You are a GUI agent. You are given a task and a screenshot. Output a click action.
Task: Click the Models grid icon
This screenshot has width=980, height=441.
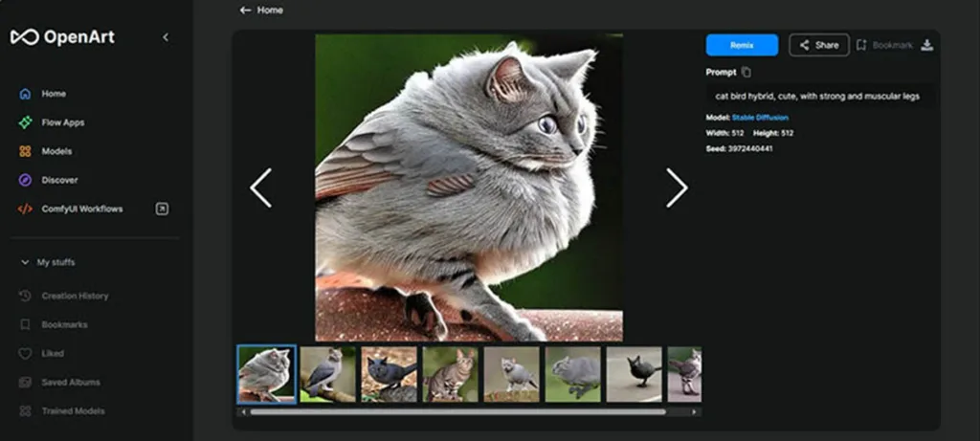[25, 151]
